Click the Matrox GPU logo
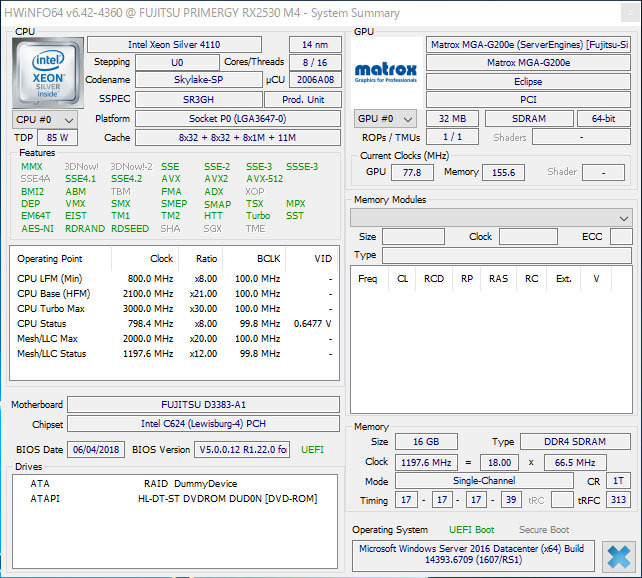 pyautogui.click(x=386, y=72)
